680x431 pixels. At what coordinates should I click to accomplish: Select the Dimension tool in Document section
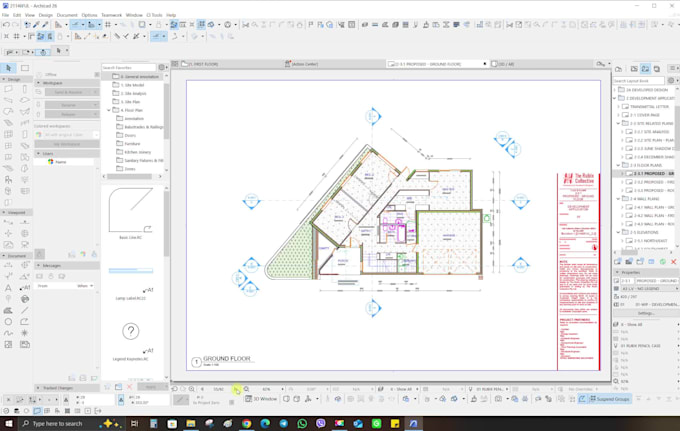pyautogui.click(x=8, y=265)
